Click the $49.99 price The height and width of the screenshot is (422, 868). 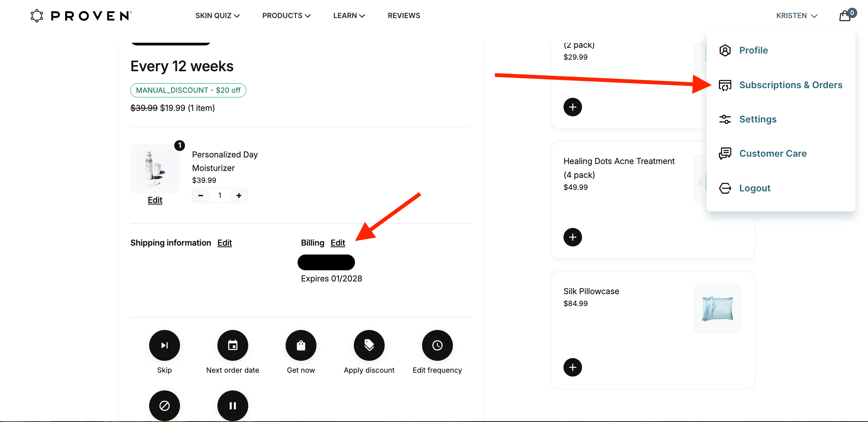[575, 188]
